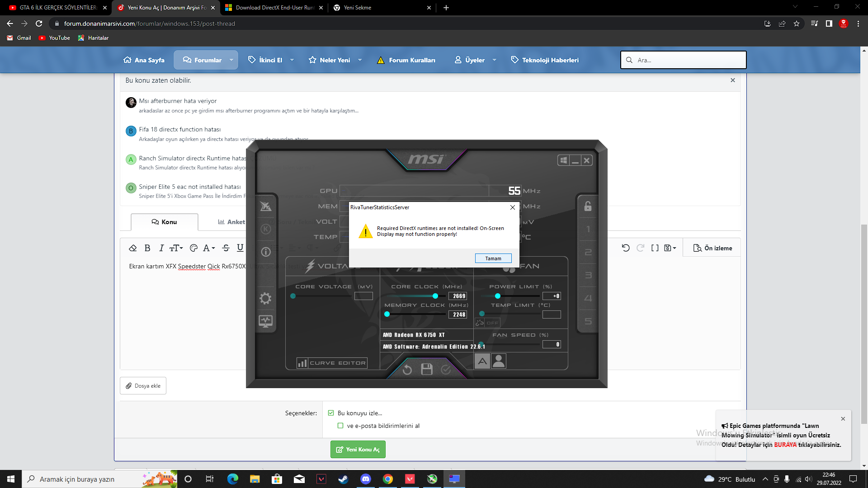Screen dimensions: 868x488
Task: Open Afterburner Curve Editor
Action: [x=332, y=363]
